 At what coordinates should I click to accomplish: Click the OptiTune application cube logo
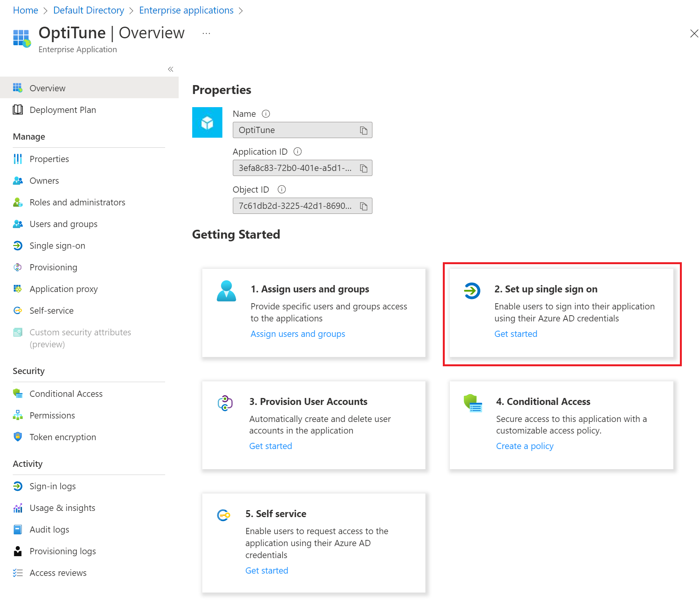click(x=207, y=123)
